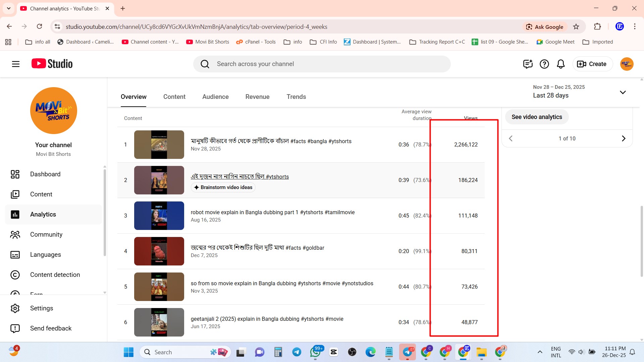Click See video analytics button
Screen dimensions: 644x362
pos(536,117)
